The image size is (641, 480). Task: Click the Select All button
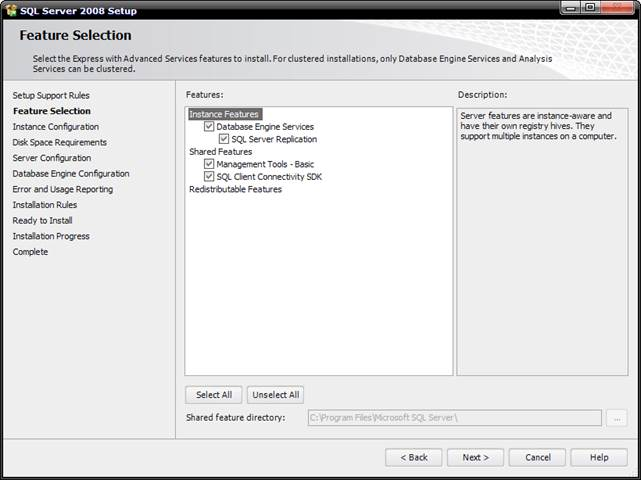214,395
